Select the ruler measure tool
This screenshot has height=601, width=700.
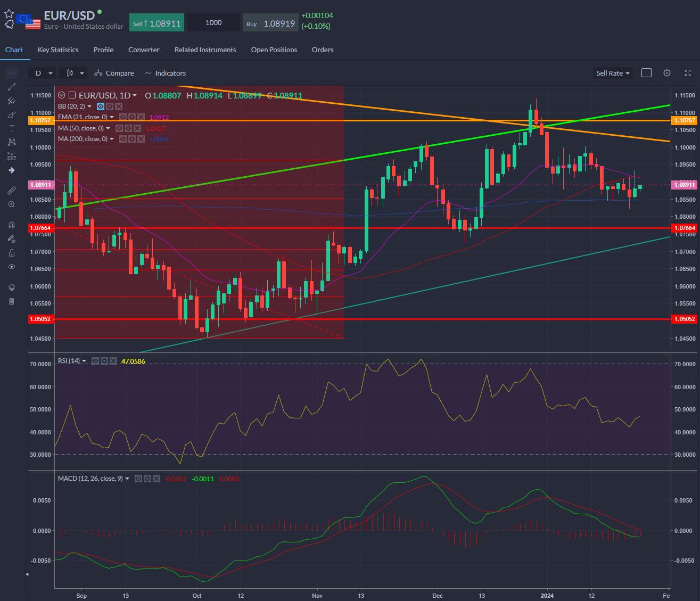(x=12, y=190)
